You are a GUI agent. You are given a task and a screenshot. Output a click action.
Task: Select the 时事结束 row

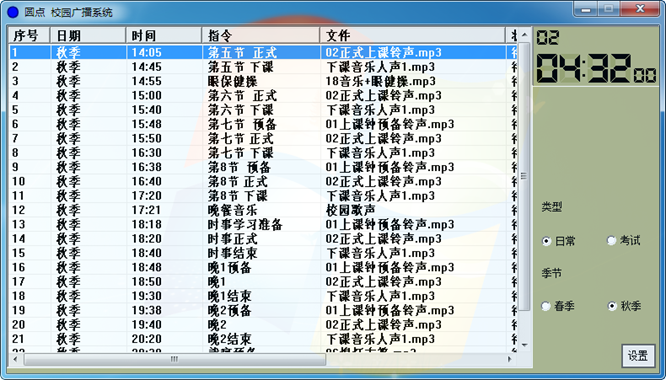263,253
